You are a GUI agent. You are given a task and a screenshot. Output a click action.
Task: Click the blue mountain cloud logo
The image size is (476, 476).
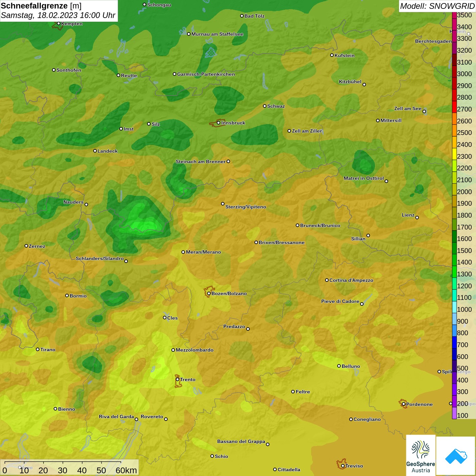(456, 456)
